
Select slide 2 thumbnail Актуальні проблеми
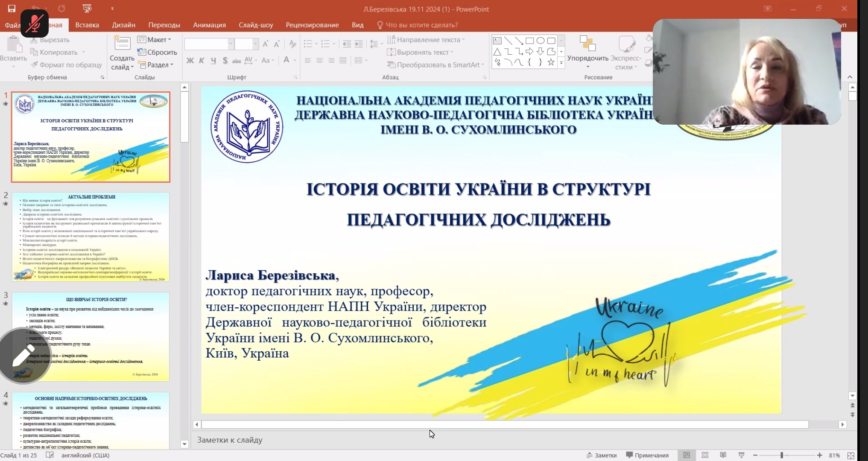[91, 237]
